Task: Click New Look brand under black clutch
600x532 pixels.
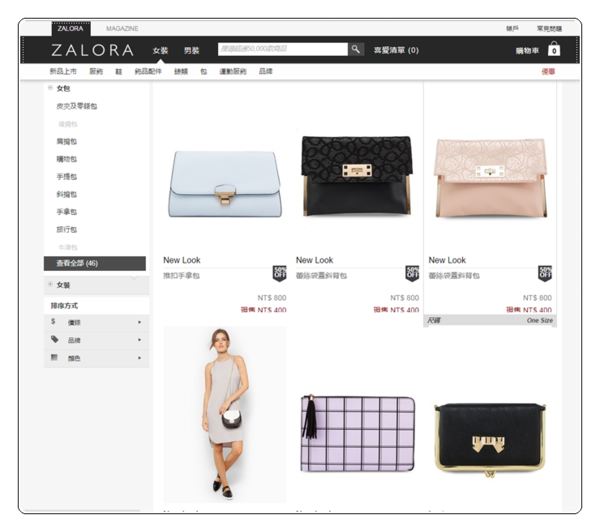Action: (315, 260)
